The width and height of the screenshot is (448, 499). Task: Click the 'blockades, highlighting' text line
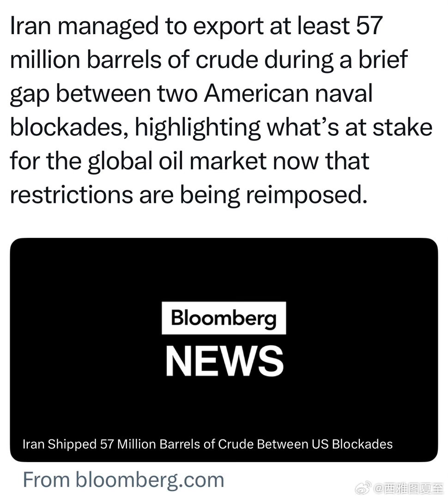221,128
